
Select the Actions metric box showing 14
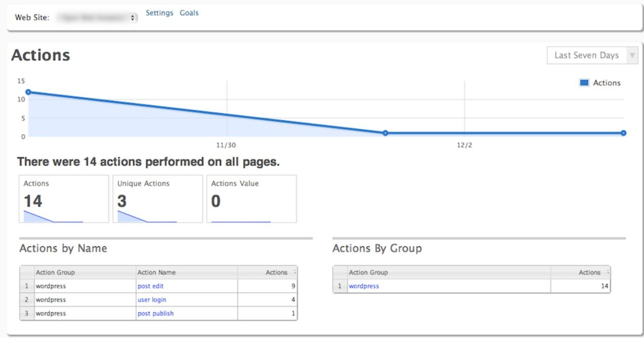point(64,199)
